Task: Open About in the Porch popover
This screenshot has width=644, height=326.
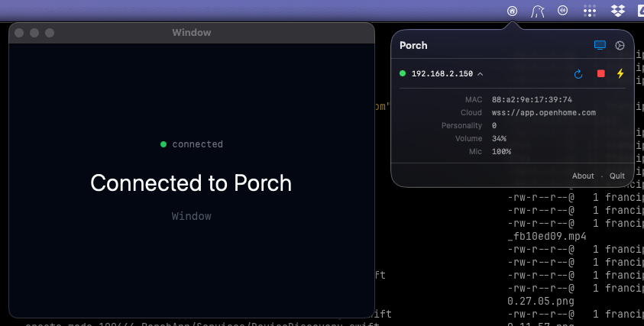Action: coord(583,176)
